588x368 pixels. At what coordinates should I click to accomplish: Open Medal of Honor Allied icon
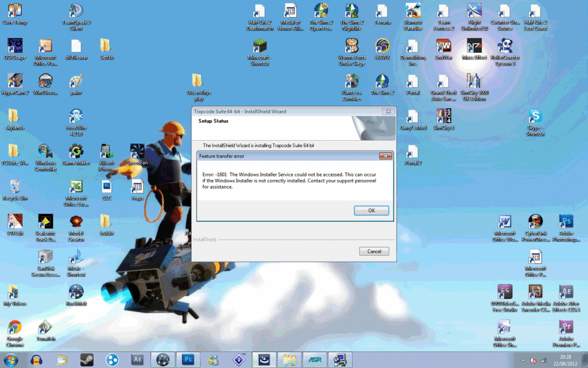(x=290, y=17)
